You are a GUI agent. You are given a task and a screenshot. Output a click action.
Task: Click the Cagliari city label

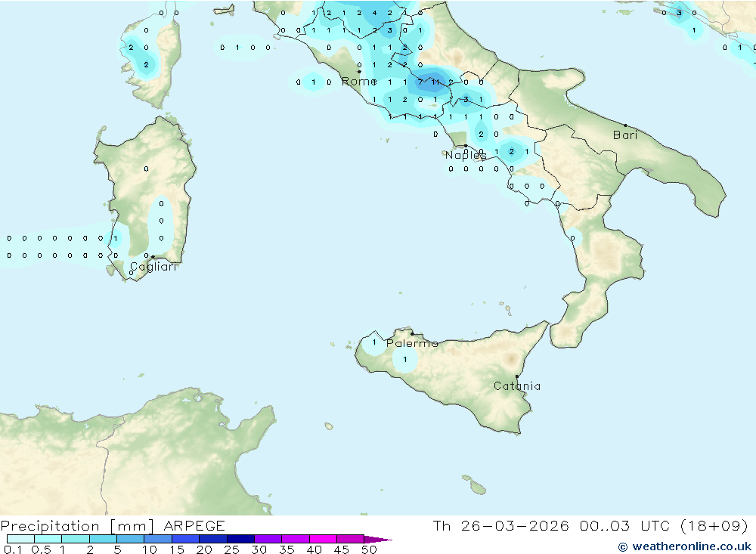[x=153, y=267]
